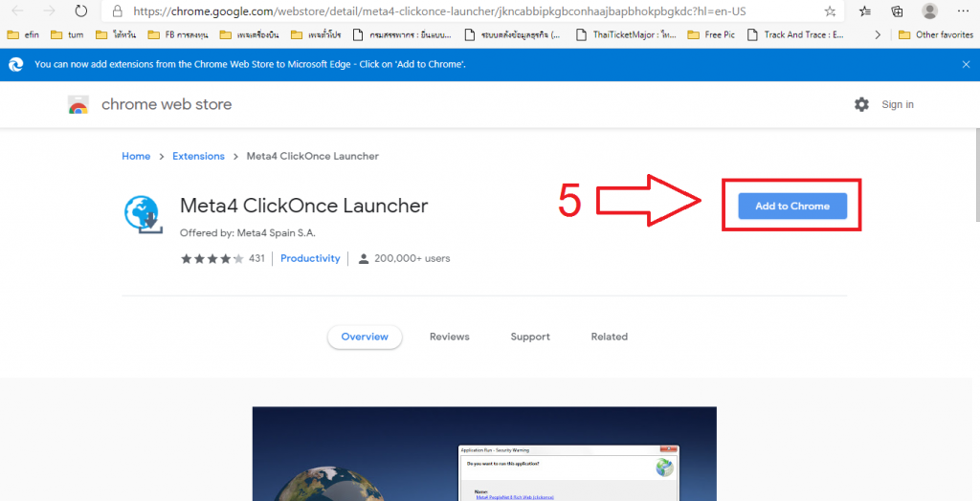980x501 pixels.
Task: Click the padlock site security icon
Action: pos(116,11)
